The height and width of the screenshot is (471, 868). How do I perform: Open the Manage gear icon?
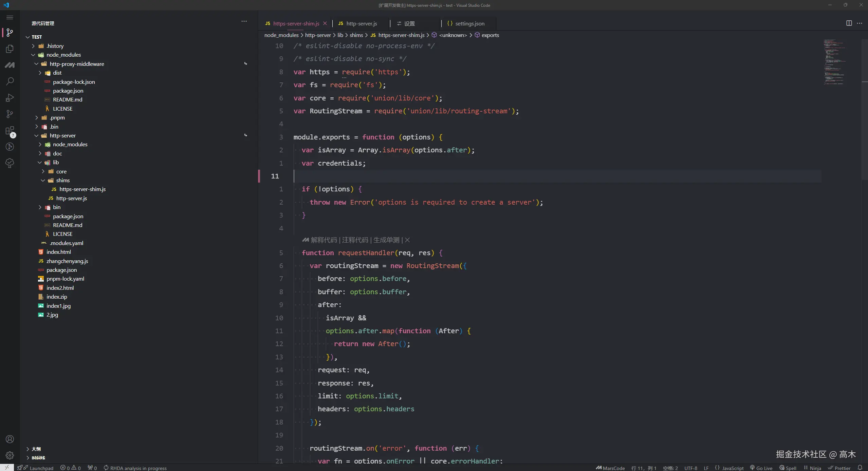(x=10, y=455)
